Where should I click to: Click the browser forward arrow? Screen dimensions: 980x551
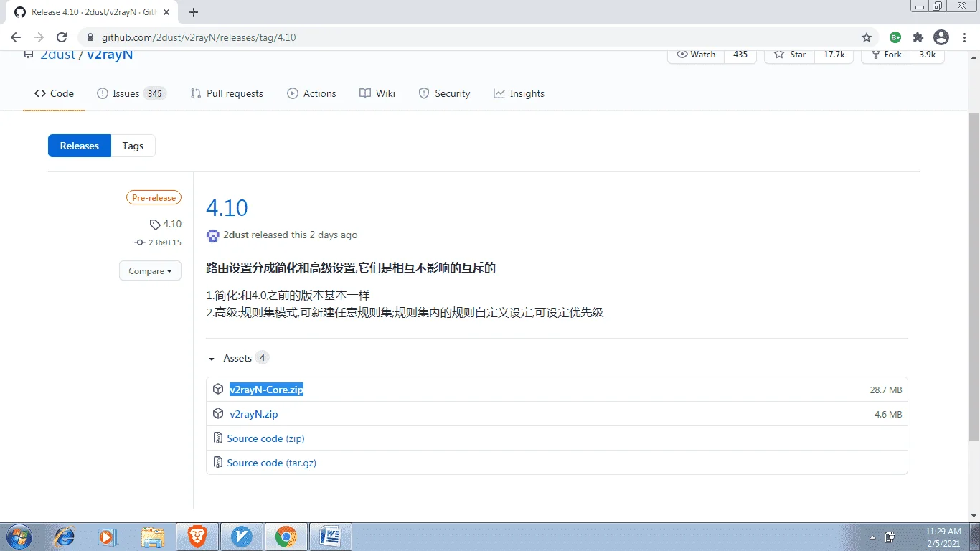39,37
